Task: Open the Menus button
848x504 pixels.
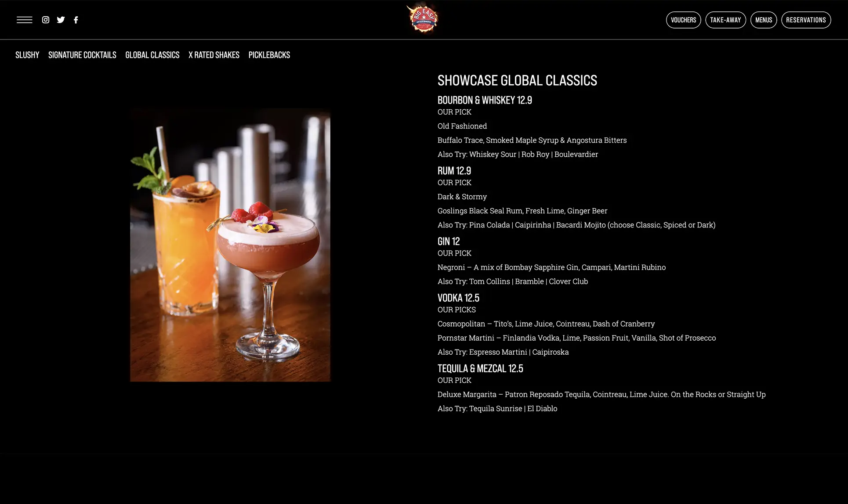Action: coord(764,20)
